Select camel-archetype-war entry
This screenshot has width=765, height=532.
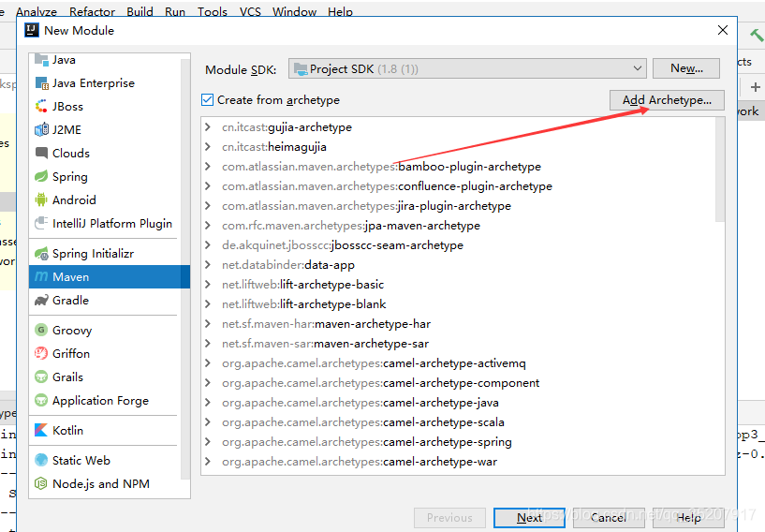(x=359, y=461)
